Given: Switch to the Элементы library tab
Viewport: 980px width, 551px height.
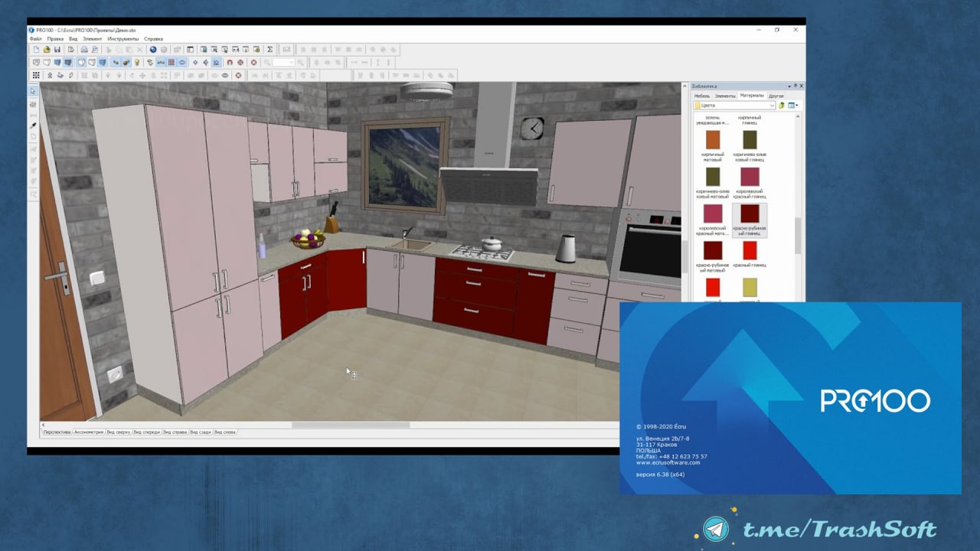Looking at the screenshot, I should [725, 96].
